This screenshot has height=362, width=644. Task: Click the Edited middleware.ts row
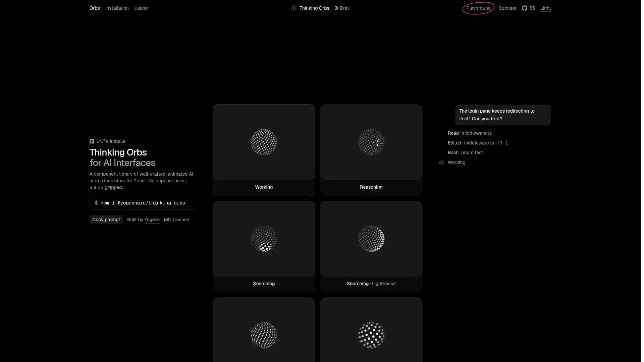click(478, 143)
